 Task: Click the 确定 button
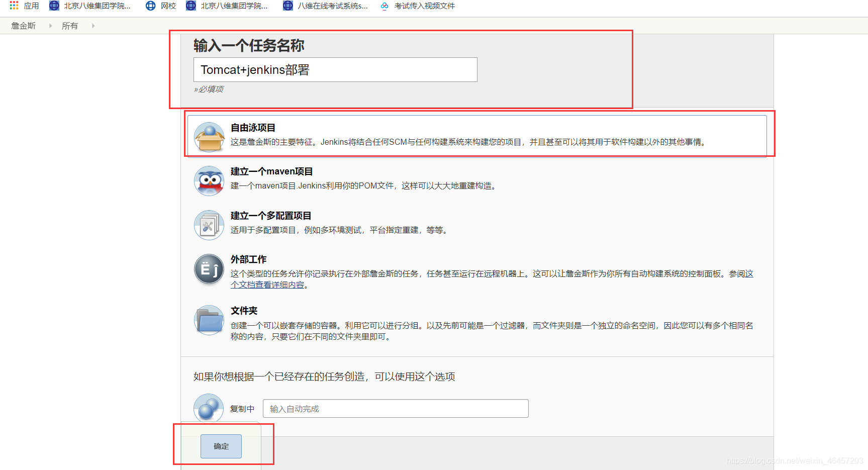[x=221, y=446]
